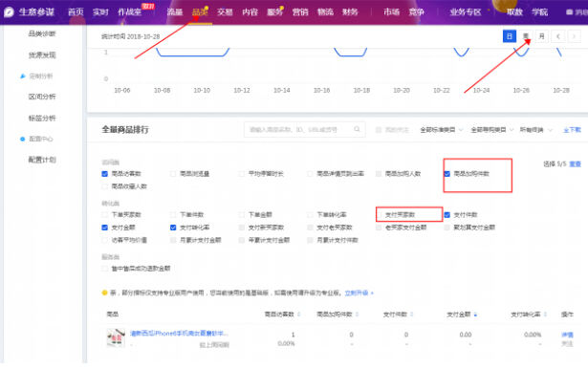Uncheck the 商品访客数 checkbox

point(105,174)
